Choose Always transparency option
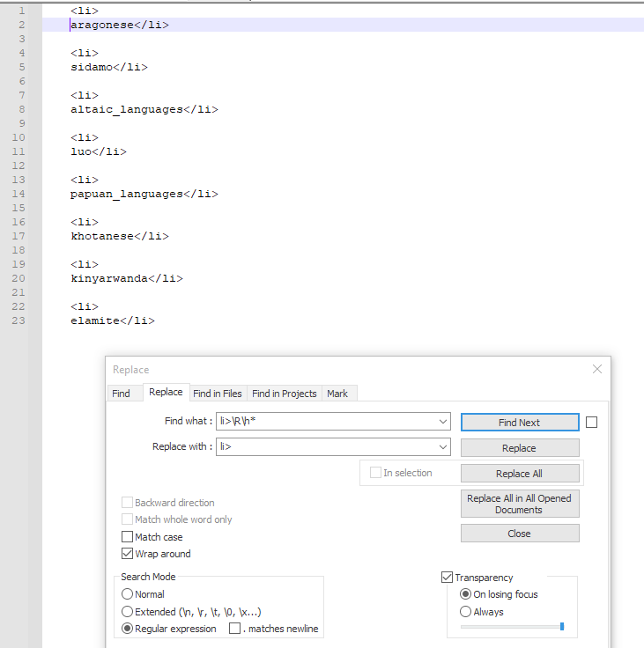 465,611
